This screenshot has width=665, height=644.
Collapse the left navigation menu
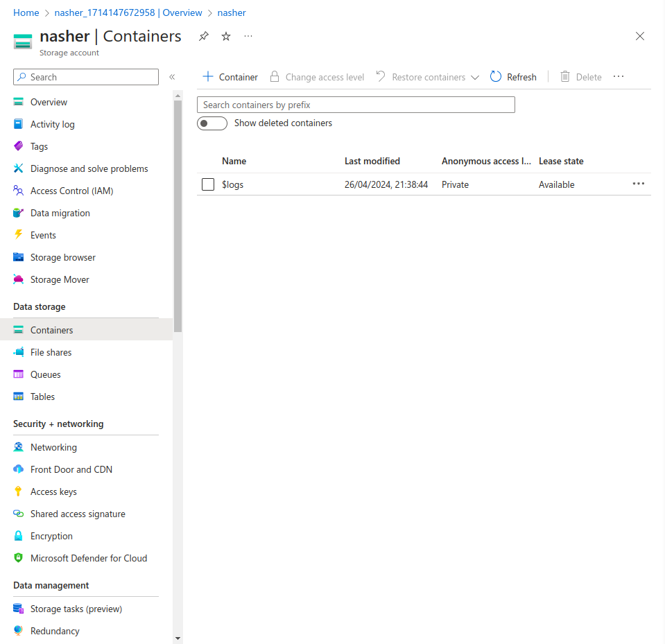point(172,77)
